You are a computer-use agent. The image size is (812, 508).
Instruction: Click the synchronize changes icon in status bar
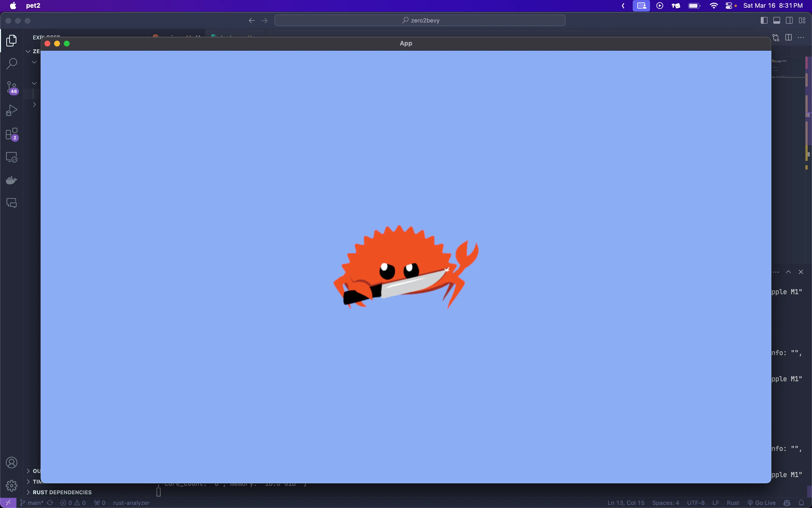50,503
